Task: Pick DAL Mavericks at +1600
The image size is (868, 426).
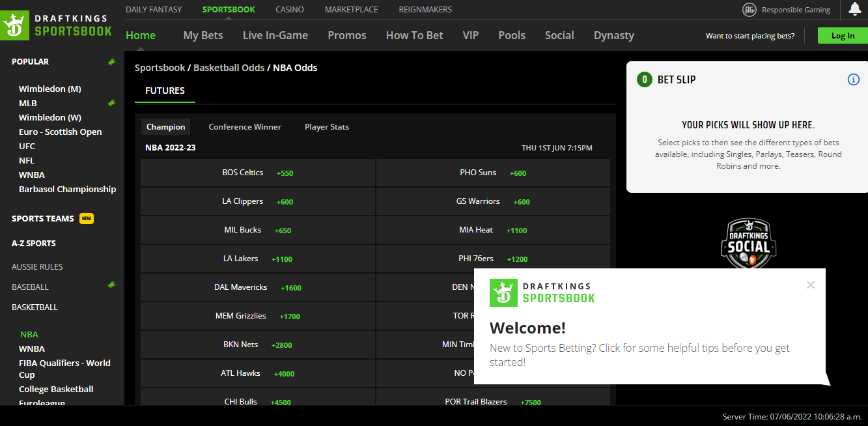Action: tap(258, 288)
